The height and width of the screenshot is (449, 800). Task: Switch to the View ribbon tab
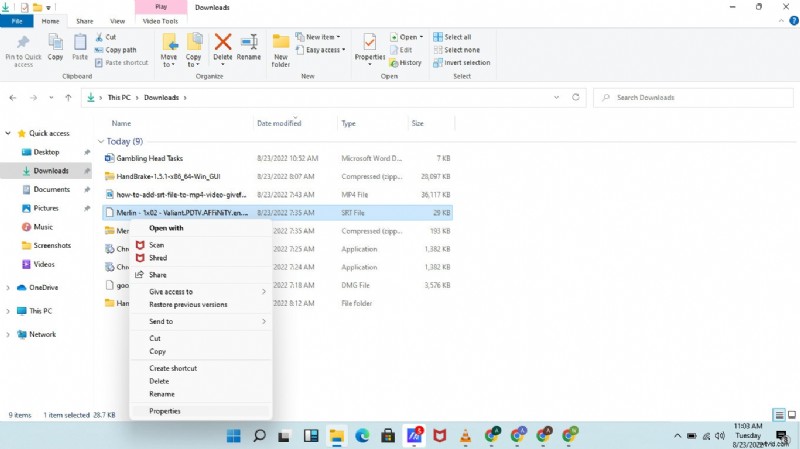(117, 20)
